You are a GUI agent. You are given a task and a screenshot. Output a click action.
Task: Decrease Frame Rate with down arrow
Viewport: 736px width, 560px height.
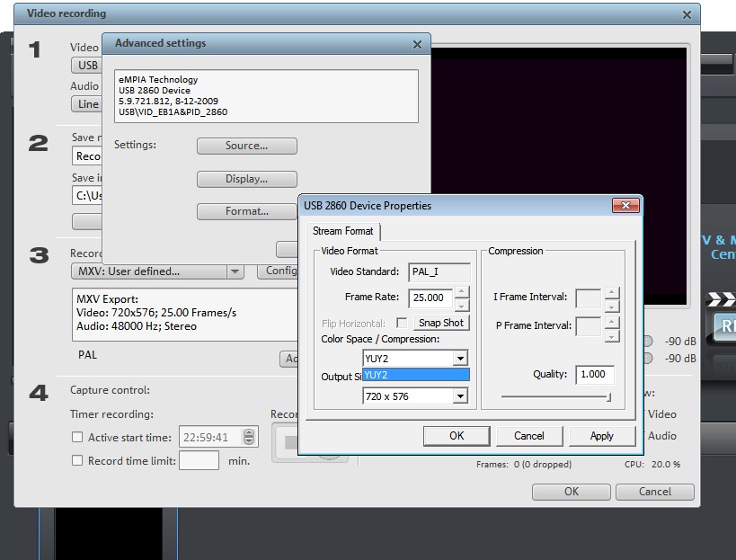pos(462,306)
